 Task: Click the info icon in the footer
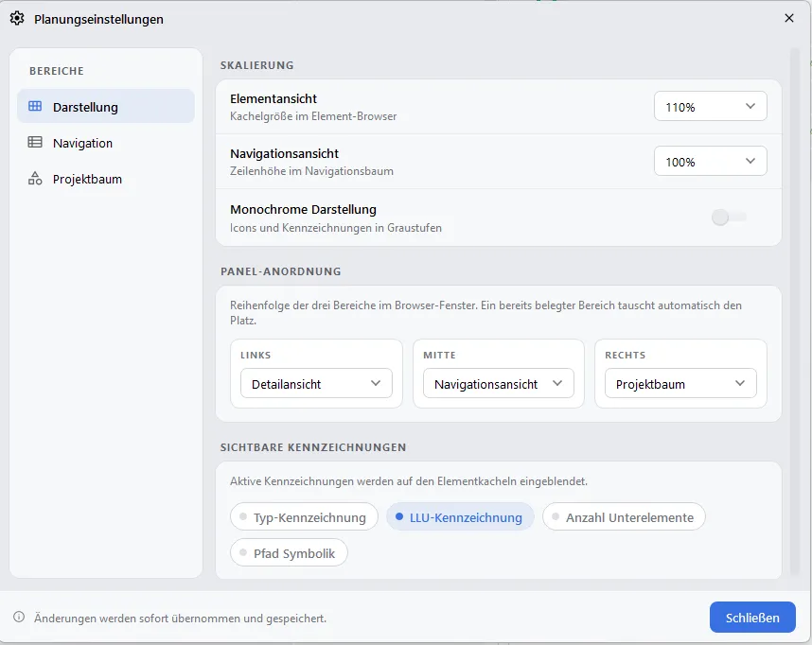coord(19,617)
